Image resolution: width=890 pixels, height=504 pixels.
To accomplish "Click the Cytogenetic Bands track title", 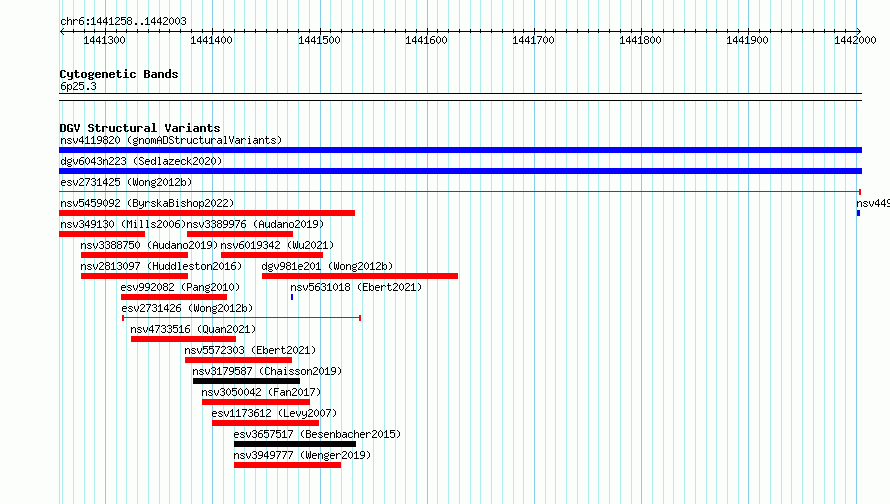I will tap(119, 74).
